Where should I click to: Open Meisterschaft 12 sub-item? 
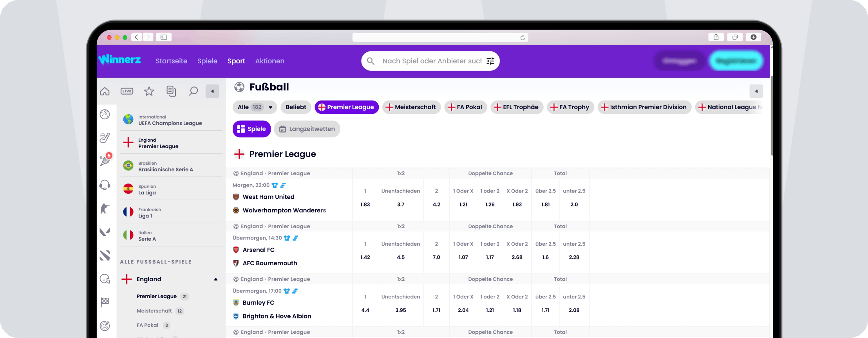click(x=160, y=311)
